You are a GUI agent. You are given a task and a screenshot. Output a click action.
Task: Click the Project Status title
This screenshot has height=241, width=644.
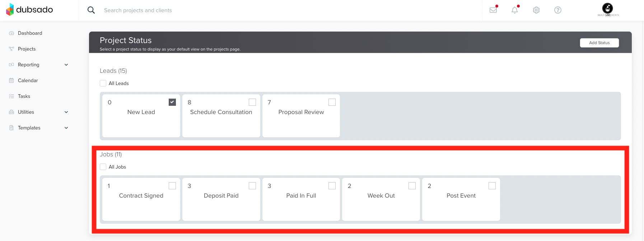(126, 40)
